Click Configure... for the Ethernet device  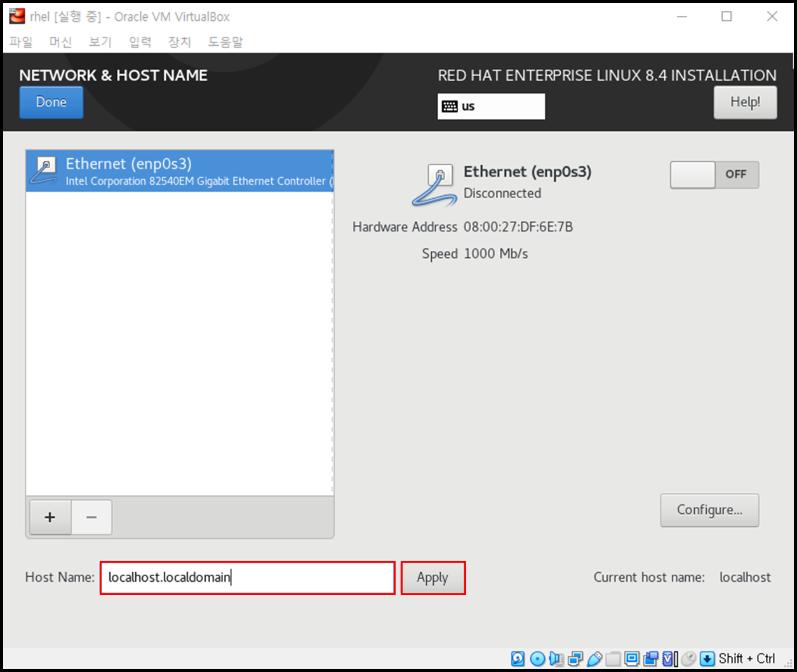click(709, 510)
